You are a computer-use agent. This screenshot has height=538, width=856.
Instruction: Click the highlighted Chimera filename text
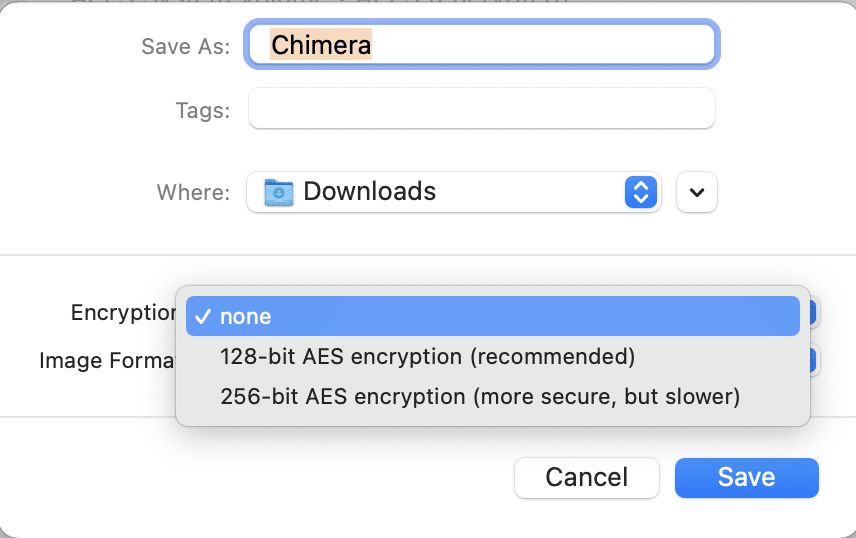point(321,45)
